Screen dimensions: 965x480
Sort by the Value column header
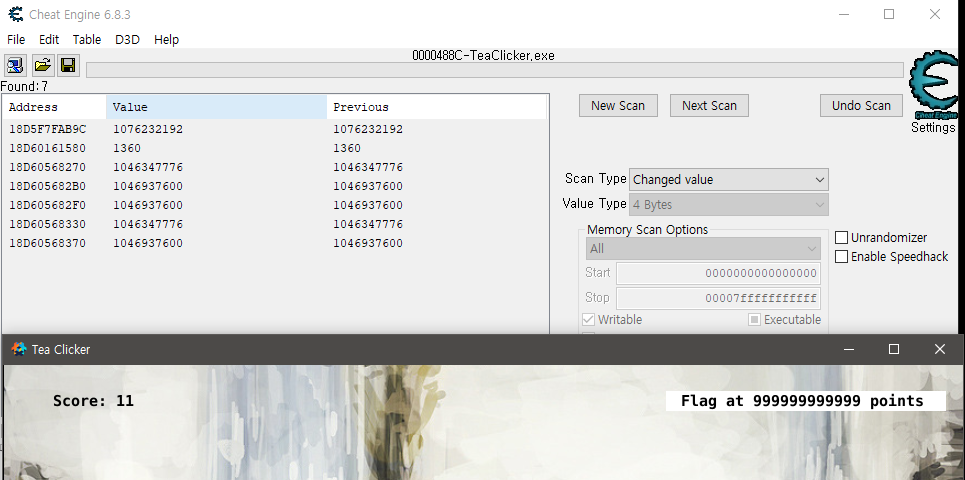click(217, 107)
